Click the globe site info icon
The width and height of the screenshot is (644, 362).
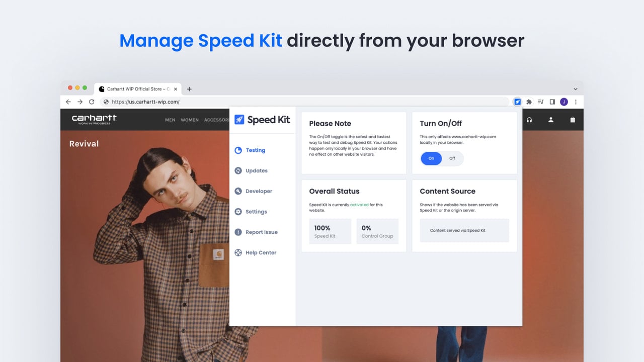coord(106,102)
